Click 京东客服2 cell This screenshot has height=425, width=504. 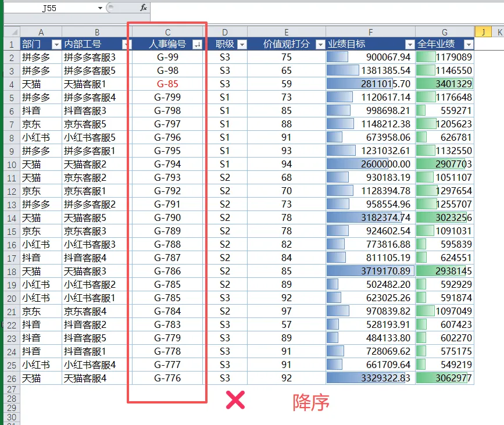pos(97,177)
